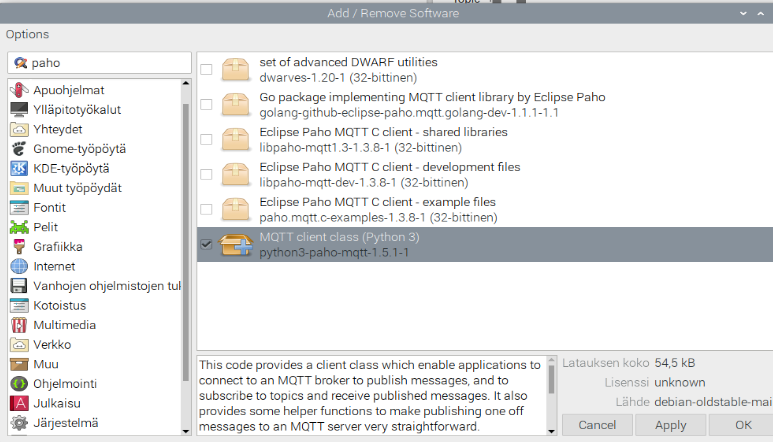Select the Apuohjelmat category label
This screenshot has width=773, height=442.
click(x=69, y=90)
